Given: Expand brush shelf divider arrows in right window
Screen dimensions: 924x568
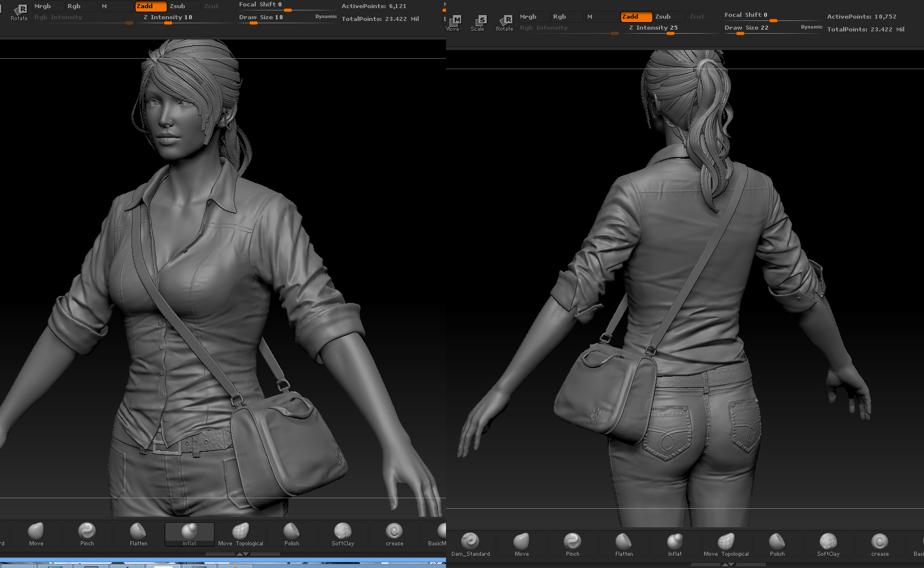Looking at the screenshot, I should coord(727,565).
